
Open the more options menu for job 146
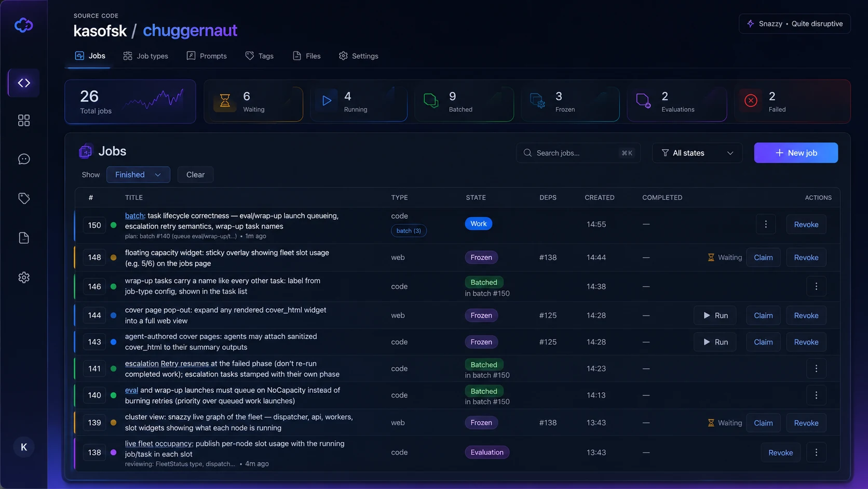click(816, 286)
